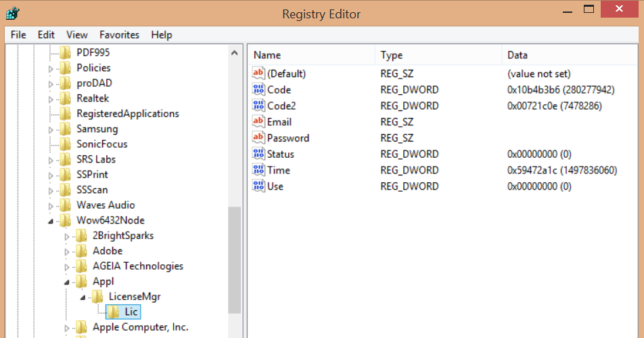Screen dimensions: 644x338
Task: Open the Edit menu
Action: (x=46, y=35)
